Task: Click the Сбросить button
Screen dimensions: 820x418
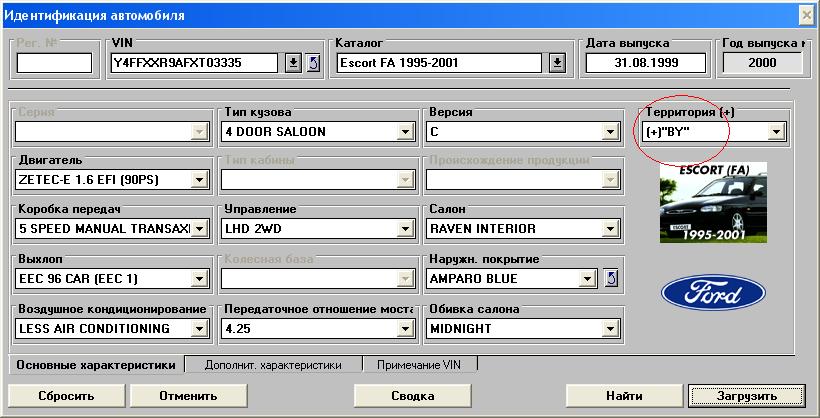Action: point(67,395)
